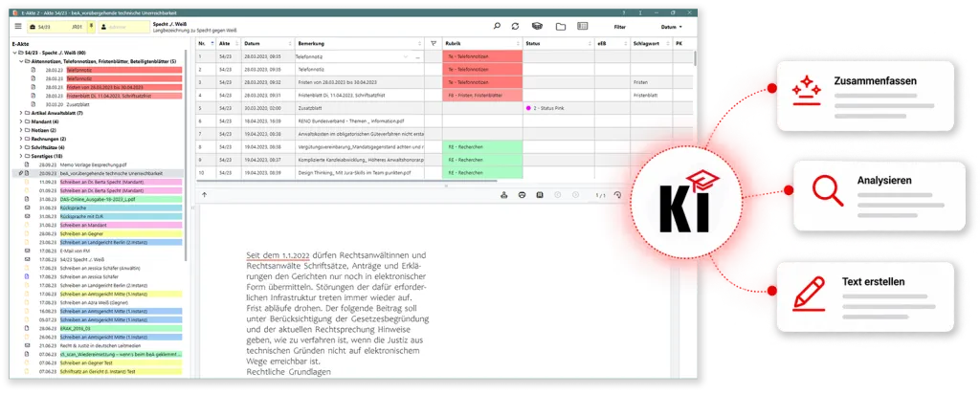Click the stamp icon in the preview toolbar
The width and height of the screenshot is (980, 394).
pos(503,195)
